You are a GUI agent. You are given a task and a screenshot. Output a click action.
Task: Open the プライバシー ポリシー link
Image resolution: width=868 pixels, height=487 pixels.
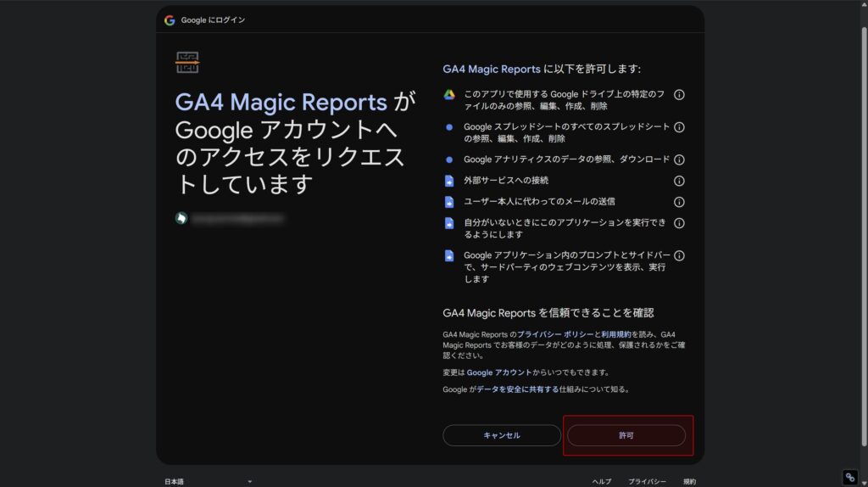[x=555, y=334]
